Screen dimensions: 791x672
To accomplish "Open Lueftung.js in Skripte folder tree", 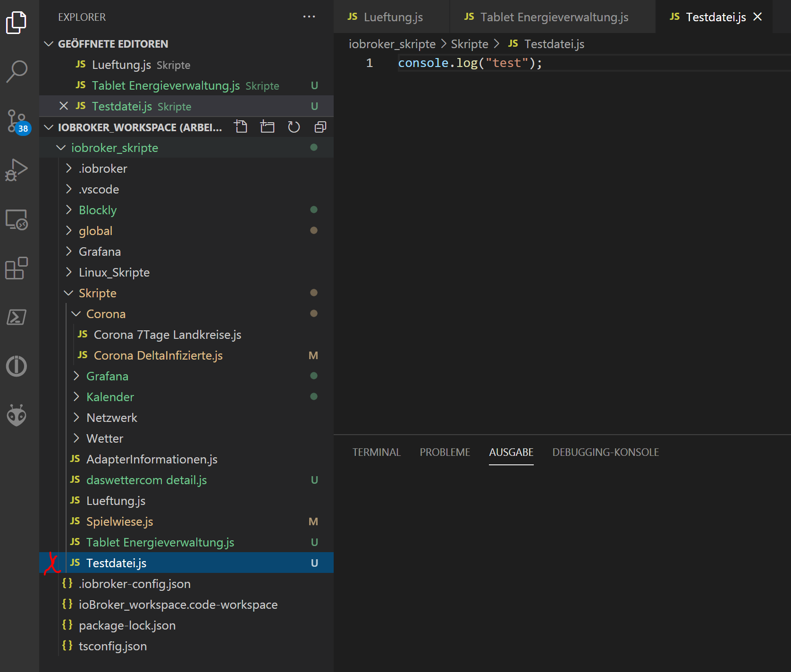I will pyautogui.click(x=186, y=501).
